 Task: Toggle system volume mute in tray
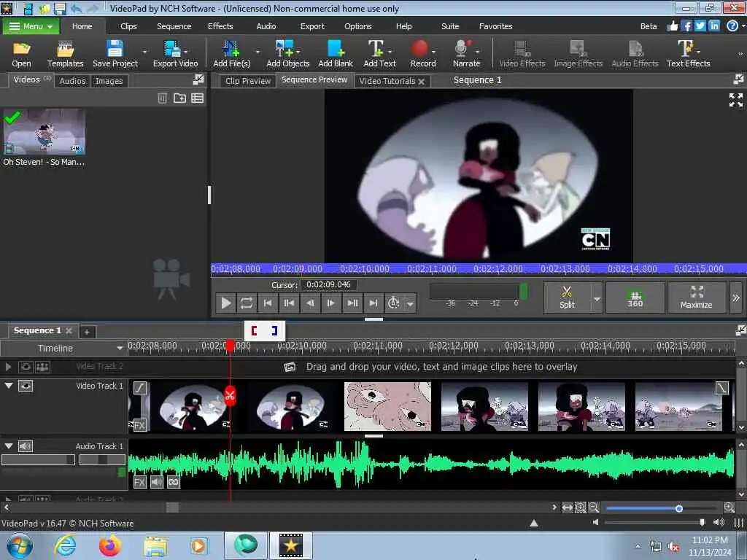673,547
